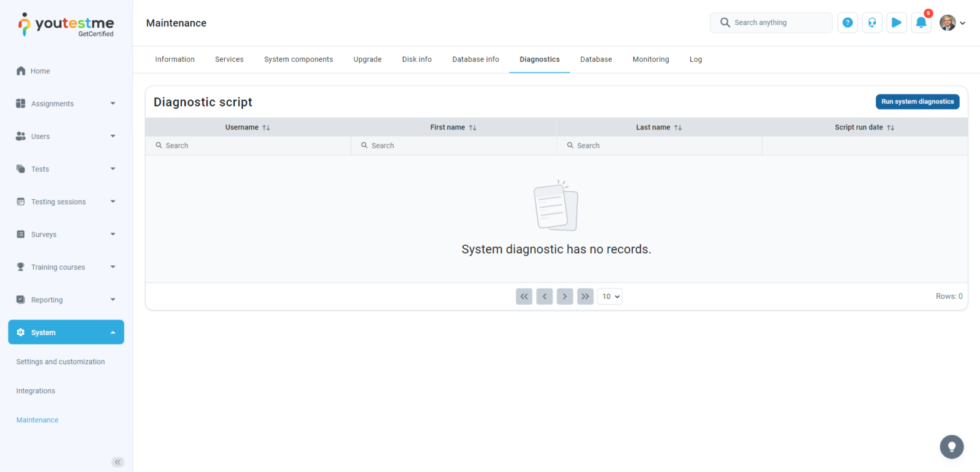The height and width of the screenshot is (472, 980).
Task: Open Settings and customization link
Action: (61, 362)
